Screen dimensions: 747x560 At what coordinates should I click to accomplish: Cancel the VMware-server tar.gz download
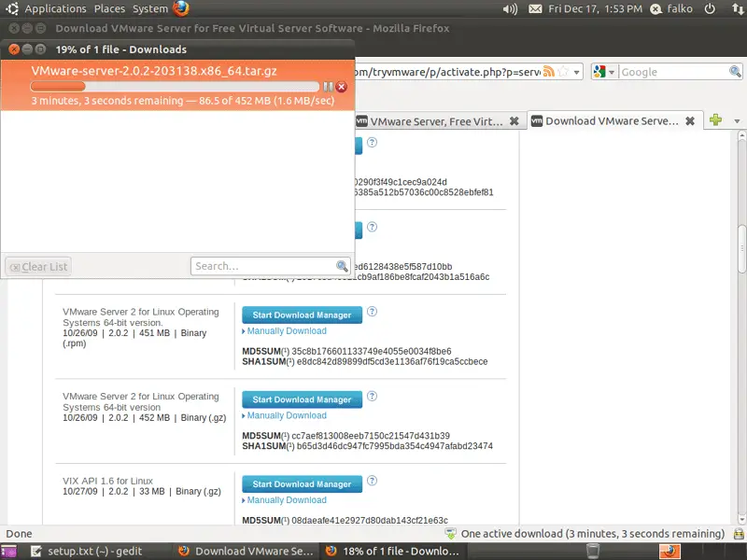(x=341, y=87)
